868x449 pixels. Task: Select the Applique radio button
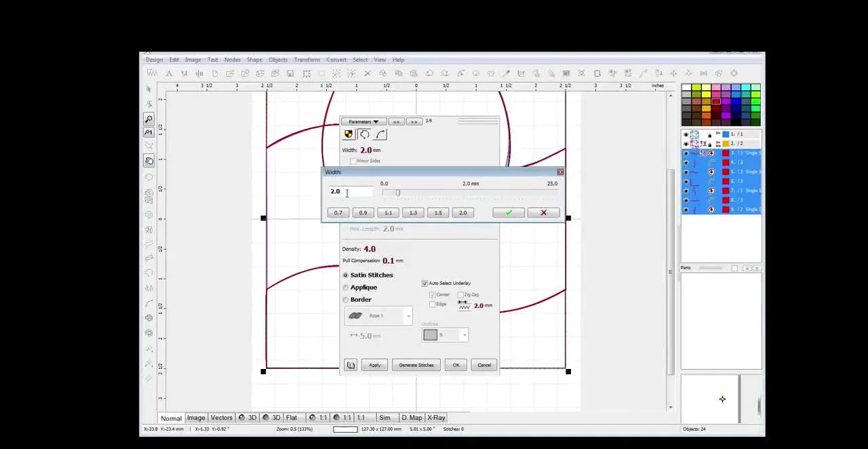[346, 288]
